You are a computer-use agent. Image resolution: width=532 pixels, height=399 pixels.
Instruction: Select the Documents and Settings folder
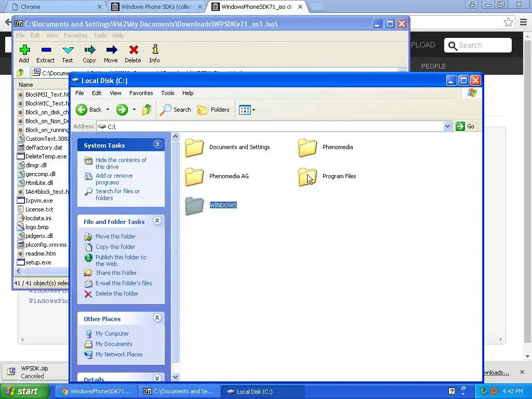tap(228, 147)
